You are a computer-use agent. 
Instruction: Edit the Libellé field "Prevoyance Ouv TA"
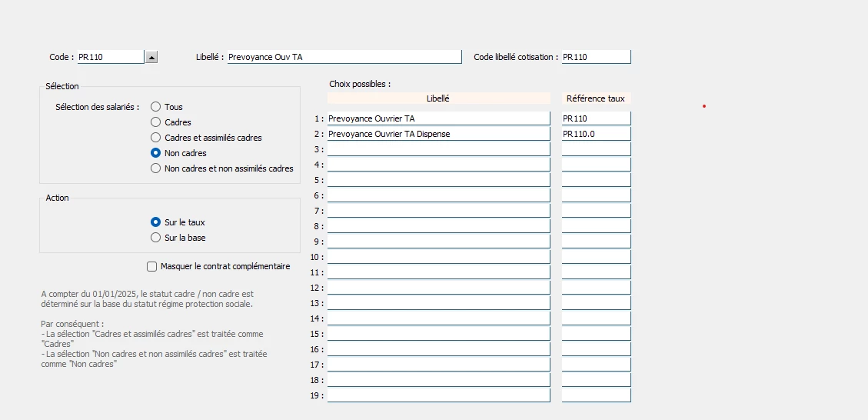[344, 57]
